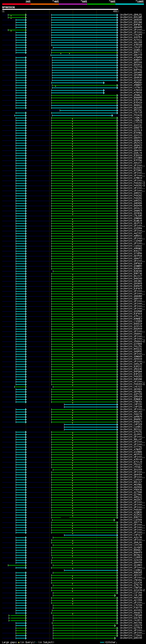
Task: Click the red 20% identity color bar
Action: point(16,4)
